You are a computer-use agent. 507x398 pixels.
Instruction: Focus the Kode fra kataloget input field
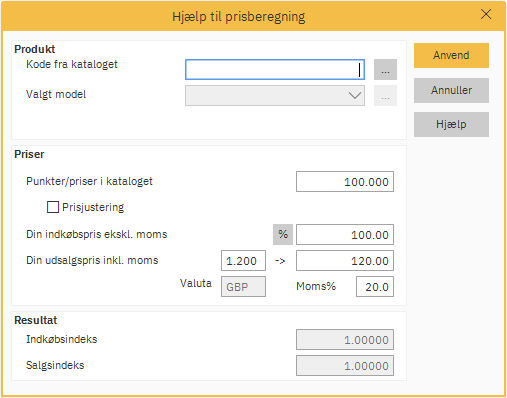(x=275, y=69)
